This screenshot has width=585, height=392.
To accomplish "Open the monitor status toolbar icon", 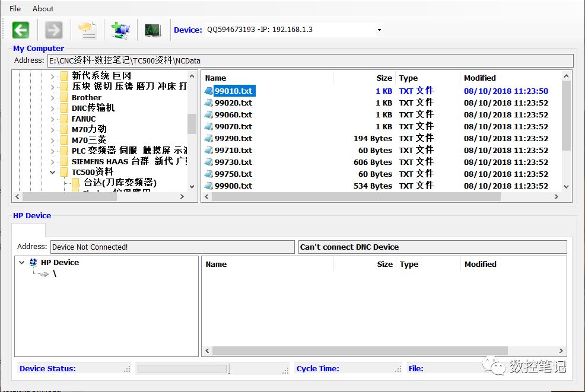I will click(x=153, y=30).
